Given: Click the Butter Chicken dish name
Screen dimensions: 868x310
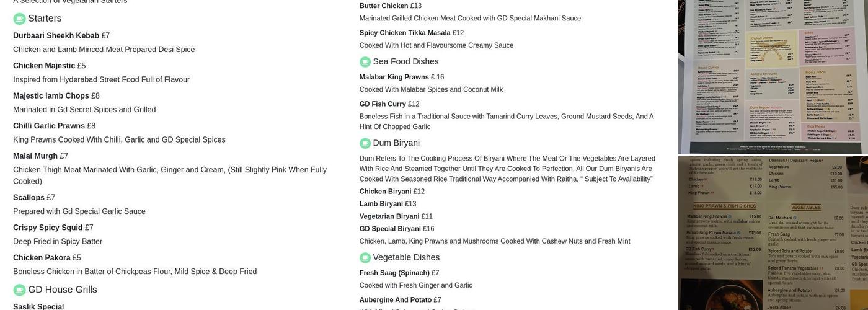Looking at the screenshot, I should point(384,6).
